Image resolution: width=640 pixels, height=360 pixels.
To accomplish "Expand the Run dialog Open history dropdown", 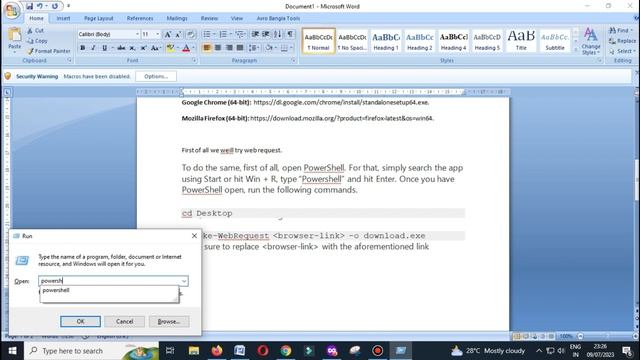I will point(184,281).
